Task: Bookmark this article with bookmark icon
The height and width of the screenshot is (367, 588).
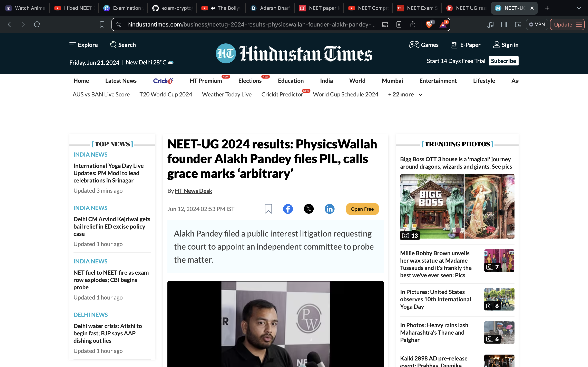Action: pyautogui.click(x=268, y=209)
